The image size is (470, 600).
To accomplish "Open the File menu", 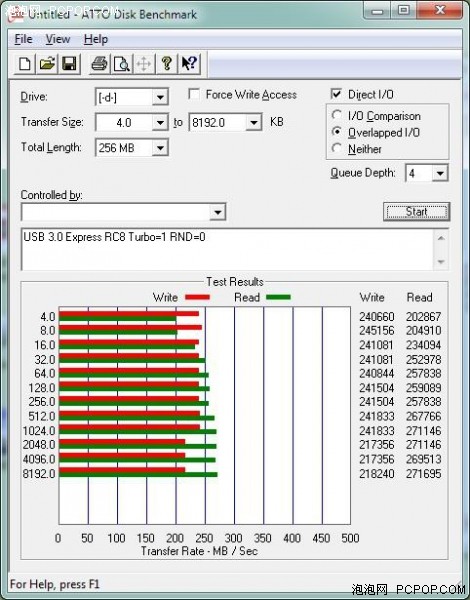I will tap(23, 39).
